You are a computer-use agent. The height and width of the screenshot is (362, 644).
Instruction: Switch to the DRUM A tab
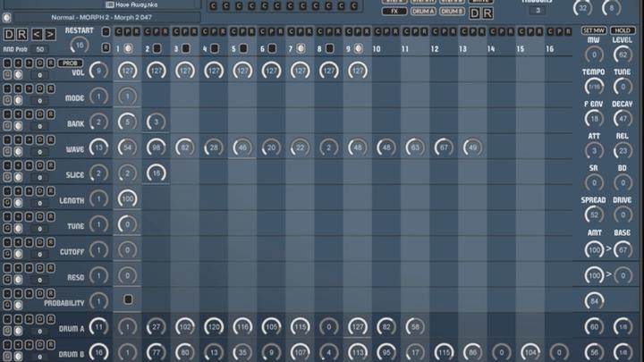pos(423,12)
